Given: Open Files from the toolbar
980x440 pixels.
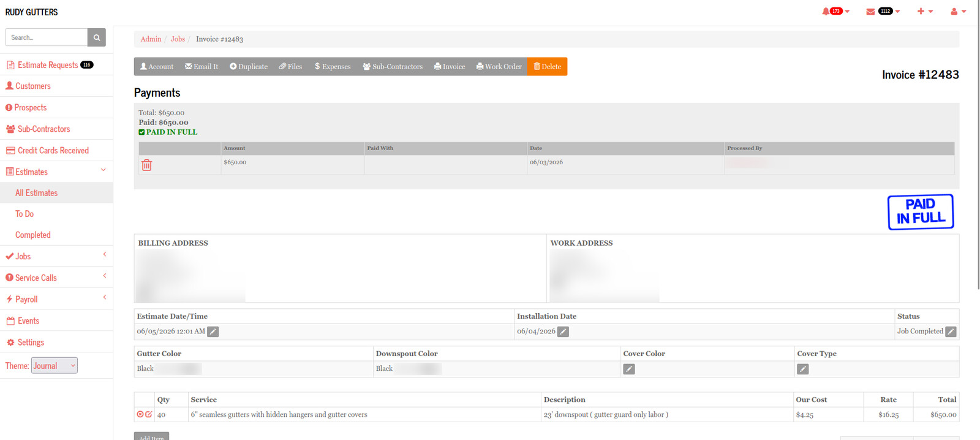Looking at the screenshot, I should point(290,67).
